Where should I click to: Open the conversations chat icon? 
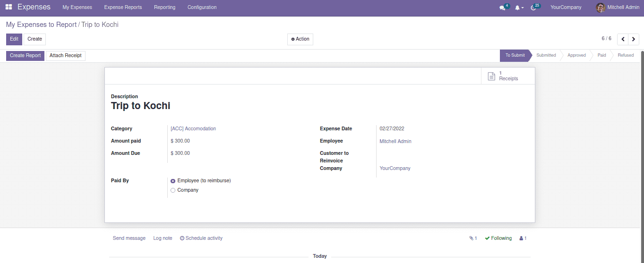tap(502, 8)
